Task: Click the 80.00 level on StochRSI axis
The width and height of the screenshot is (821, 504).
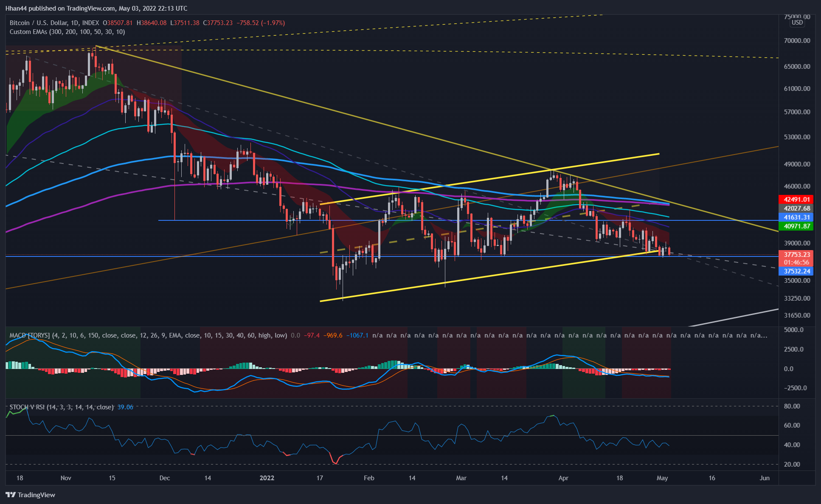Action: [x=792, y=406]
